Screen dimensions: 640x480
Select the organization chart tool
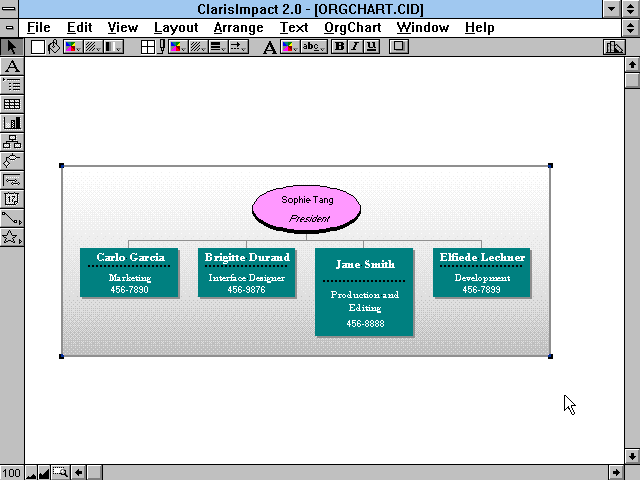click(x=12, y=142)
